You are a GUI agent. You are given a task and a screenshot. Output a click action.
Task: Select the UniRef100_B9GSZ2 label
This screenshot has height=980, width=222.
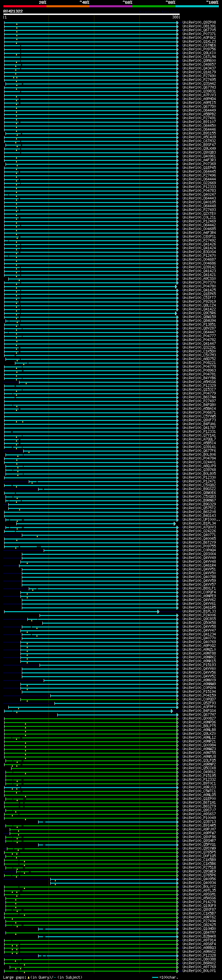199,489
